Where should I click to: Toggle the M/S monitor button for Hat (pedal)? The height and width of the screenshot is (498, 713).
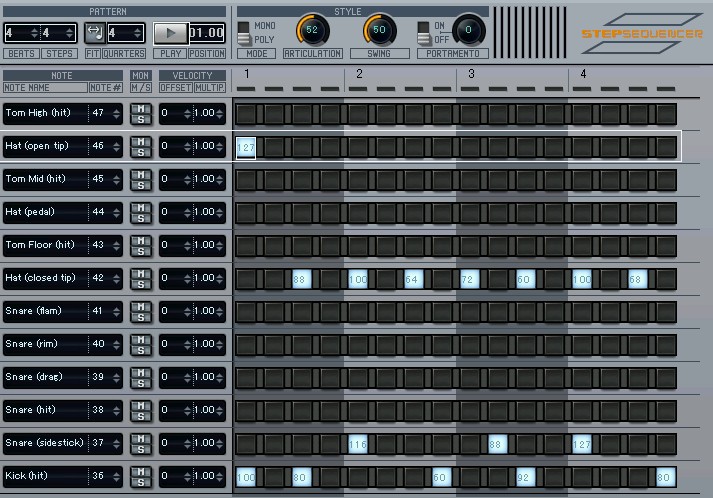141,213
